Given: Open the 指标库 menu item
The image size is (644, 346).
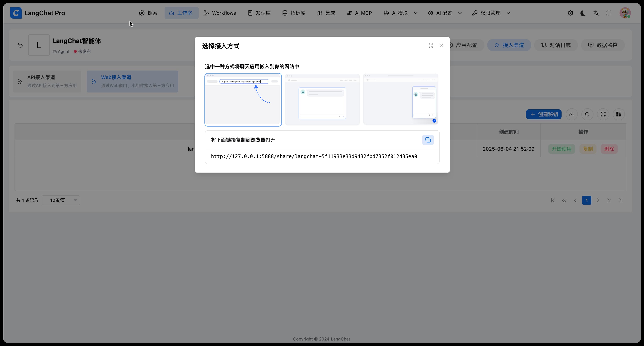Looking at the screenshot, I should tap(294, 13).
